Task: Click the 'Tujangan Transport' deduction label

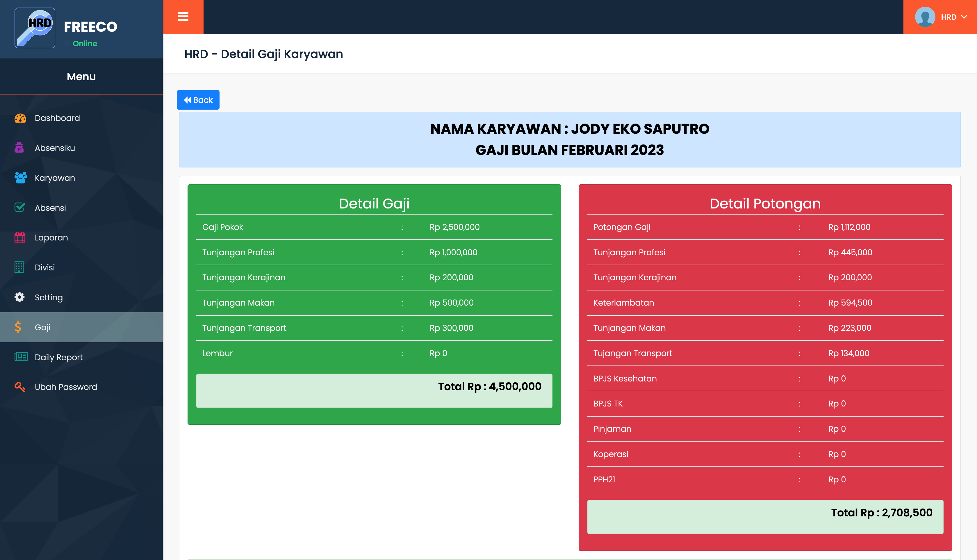Action: pos(633,353)
